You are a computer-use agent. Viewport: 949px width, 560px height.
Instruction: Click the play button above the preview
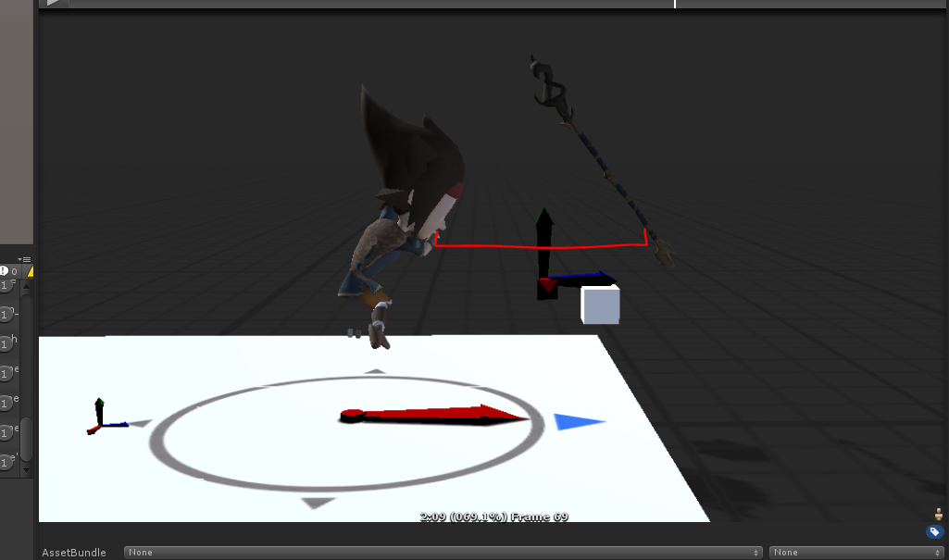tap(53, 4)
